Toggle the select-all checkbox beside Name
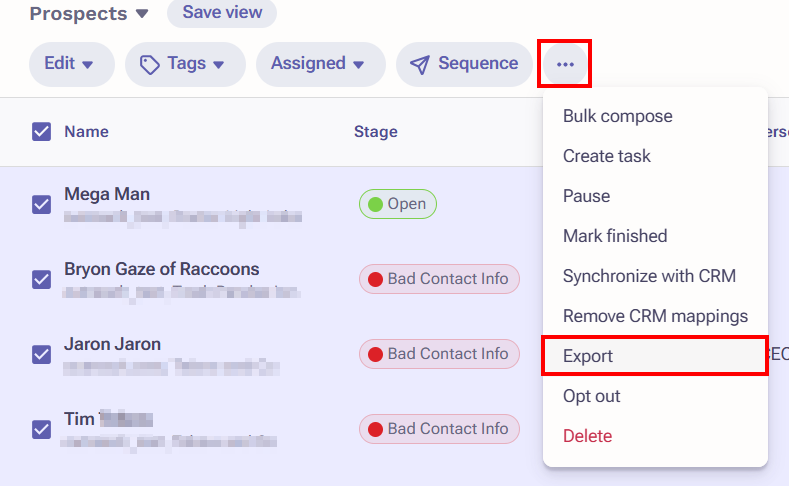Viewport: 789px width, 486px height. tap(41, 131)
